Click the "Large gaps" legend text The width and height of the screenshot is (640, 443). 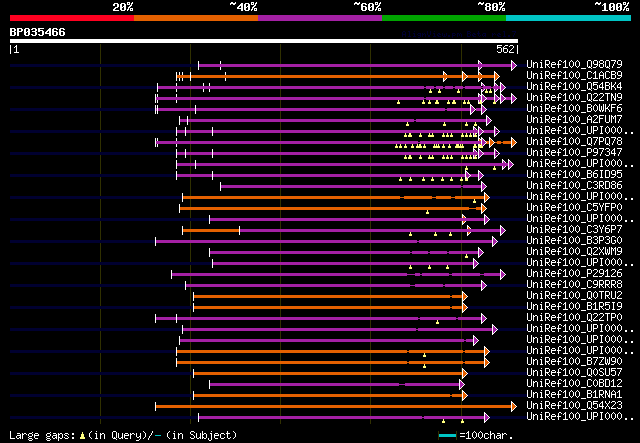coord(42,435)
